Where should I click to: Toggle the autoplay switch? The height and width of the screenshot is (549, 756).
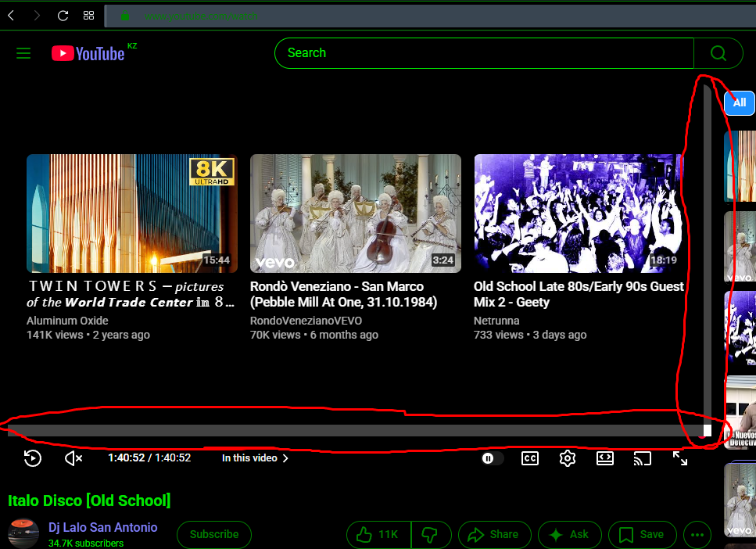(x=493, y=458)
